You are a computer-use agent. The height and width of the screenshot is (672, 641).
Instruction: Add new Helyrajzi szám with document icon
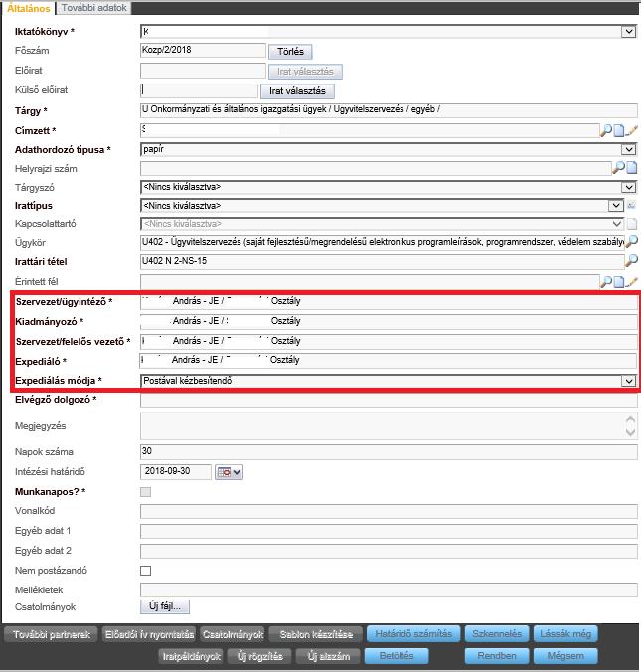(x=632, y=168)
